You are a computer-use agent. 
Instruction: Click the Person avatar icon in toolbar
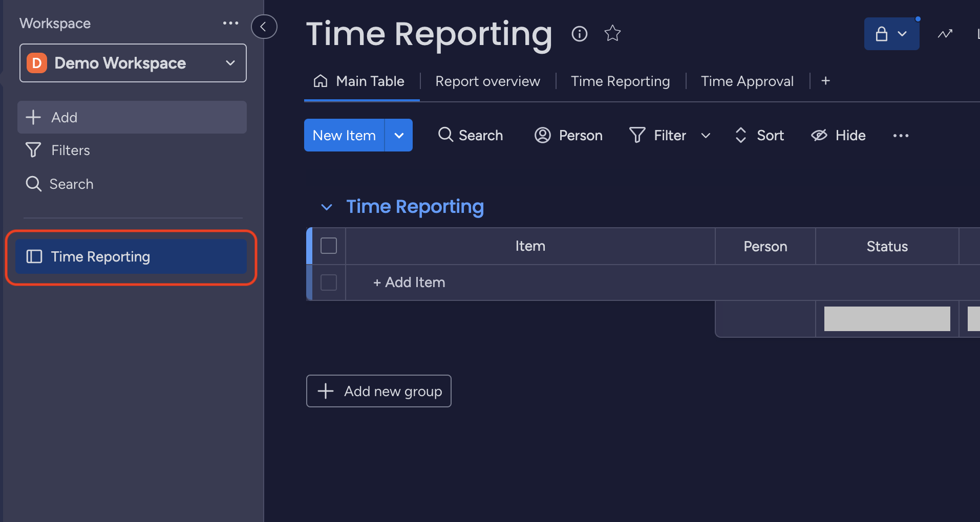tap(543, 135)
